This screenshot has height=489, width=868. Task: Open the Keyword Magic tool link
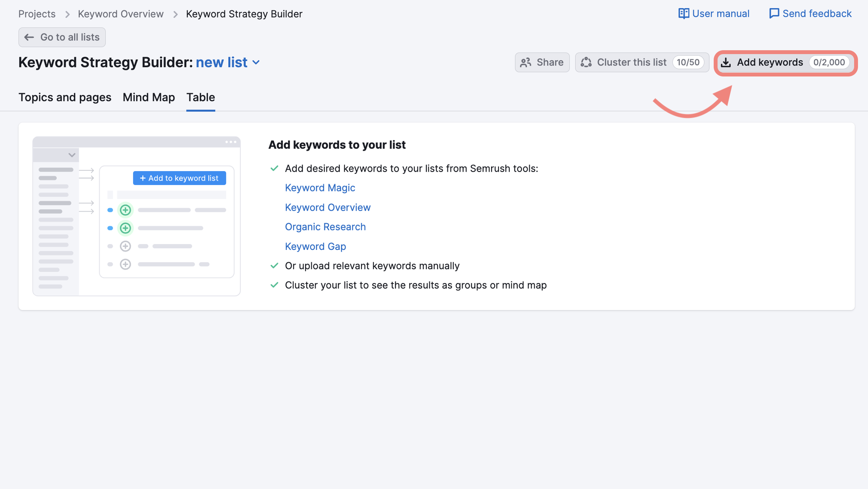point(320,187)
